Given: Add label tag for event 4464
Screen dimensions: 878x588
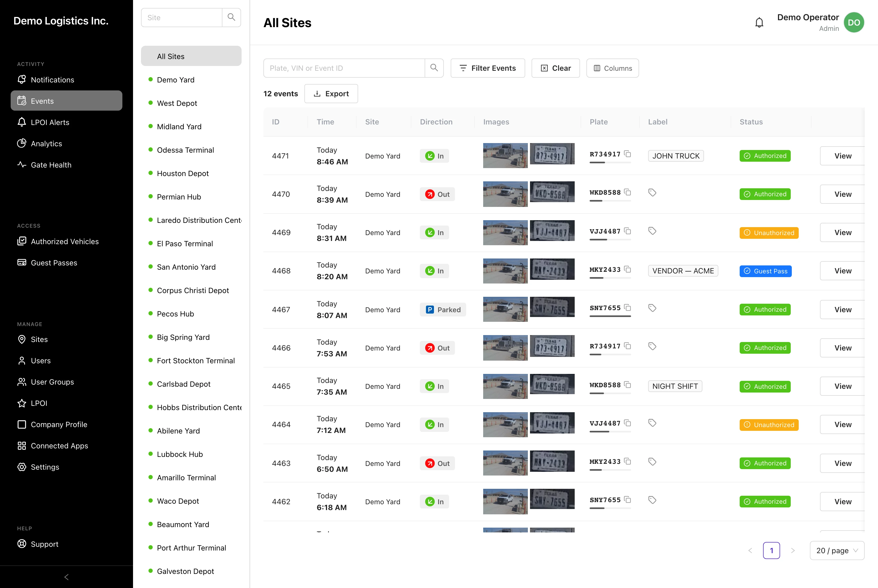Looking at the screenshot, I should 652,423.
